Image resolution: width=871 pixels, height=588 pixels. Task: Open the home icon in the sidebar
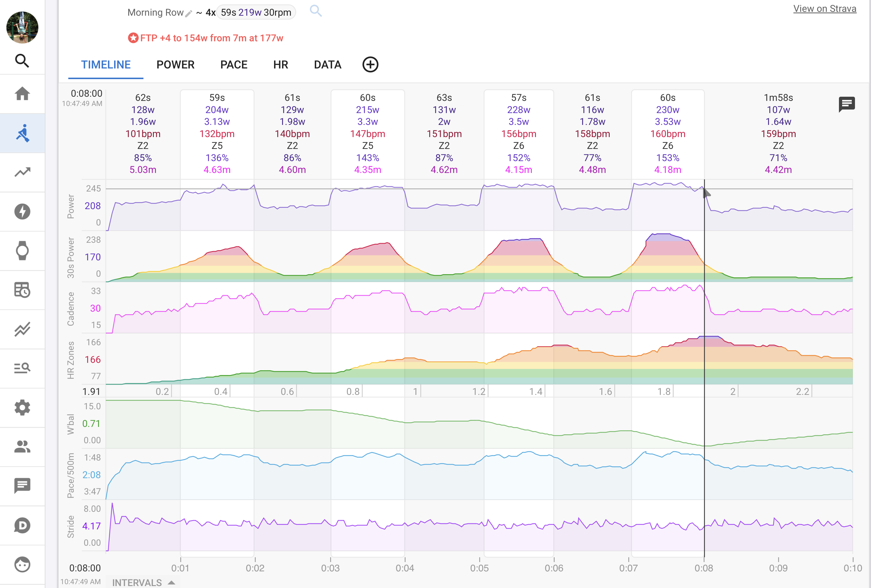[22, 94]
